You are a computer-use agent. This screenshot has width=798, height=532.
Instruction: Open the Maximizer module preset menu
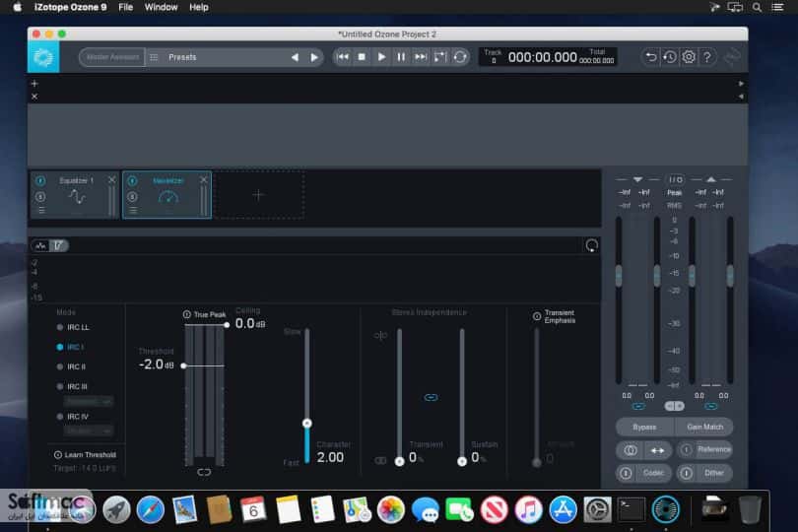click(x=133, y=210)
